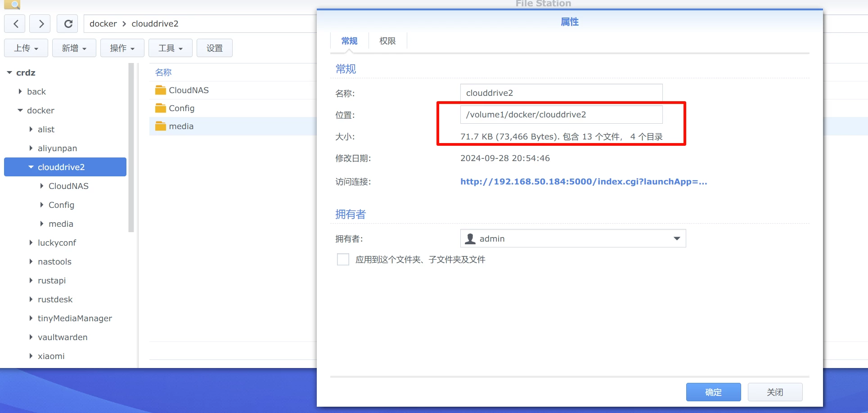The height and width of the screenshot is (413, 868).
Task: Click the admin user icon in owner field
Action: coord(470,239)
